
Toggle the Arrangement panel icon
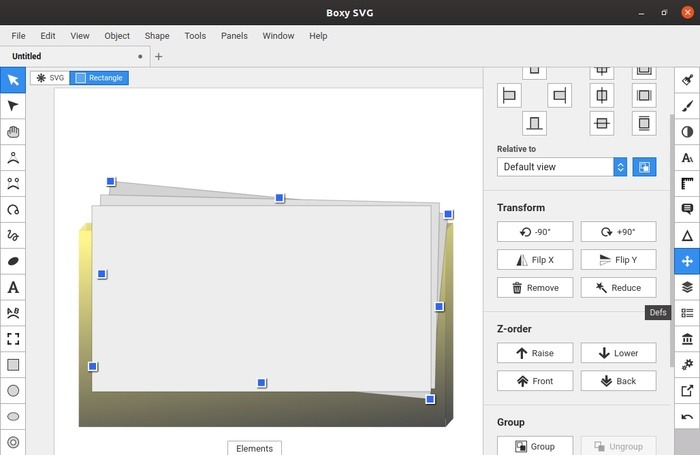(687, 261)
